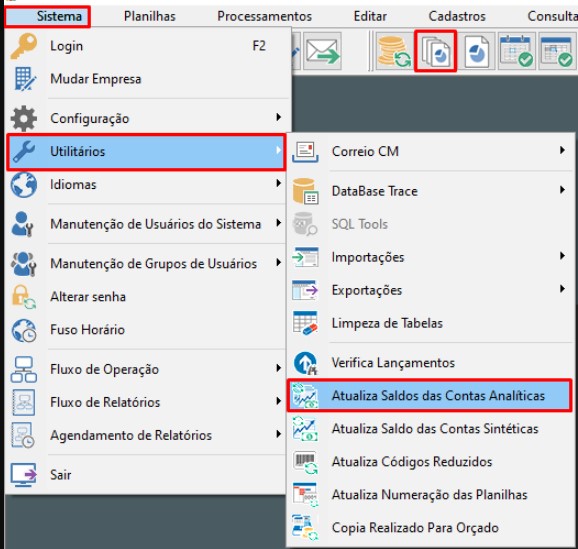The width and height of the screenshot is (578, 549).
Task: Expand the Configuração submenu arrow
Action: (x=279, y=117)
